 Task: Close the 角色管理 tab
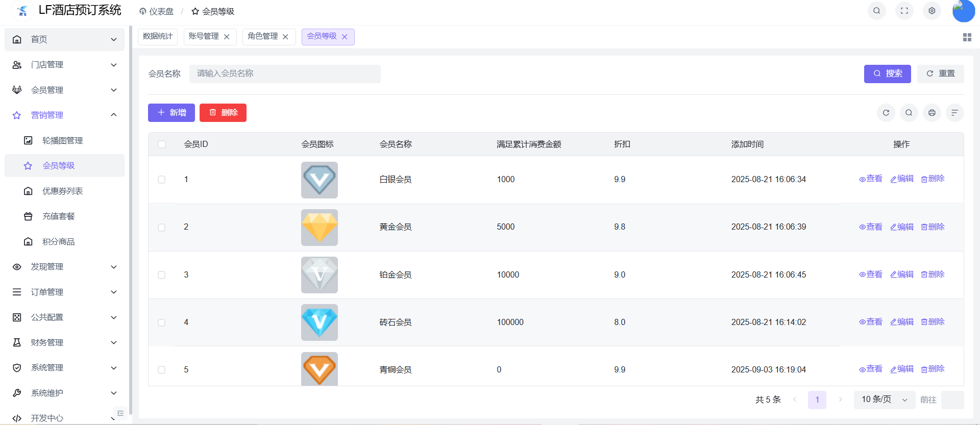(x=285, y=37)
